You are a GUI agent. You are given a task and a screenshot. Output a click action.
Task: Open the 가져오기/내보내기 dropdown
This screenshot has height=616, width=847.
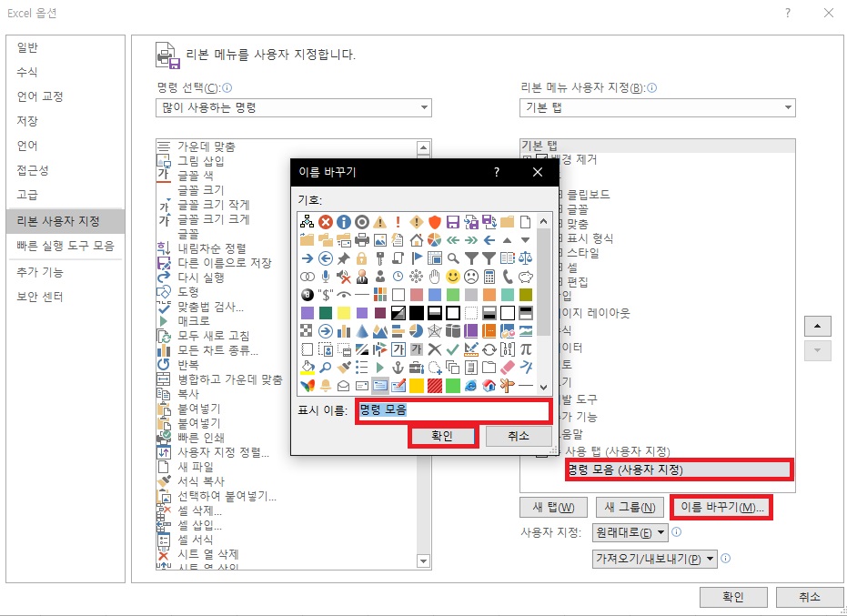[x=655, y=559]
